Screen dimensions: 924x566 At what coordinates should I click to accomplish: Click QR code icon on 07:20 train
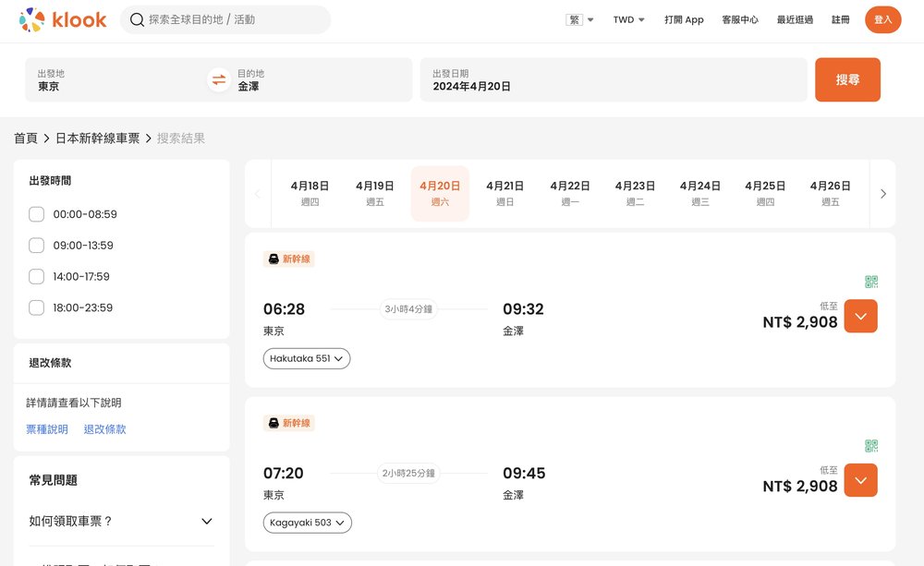click(870, 446)
